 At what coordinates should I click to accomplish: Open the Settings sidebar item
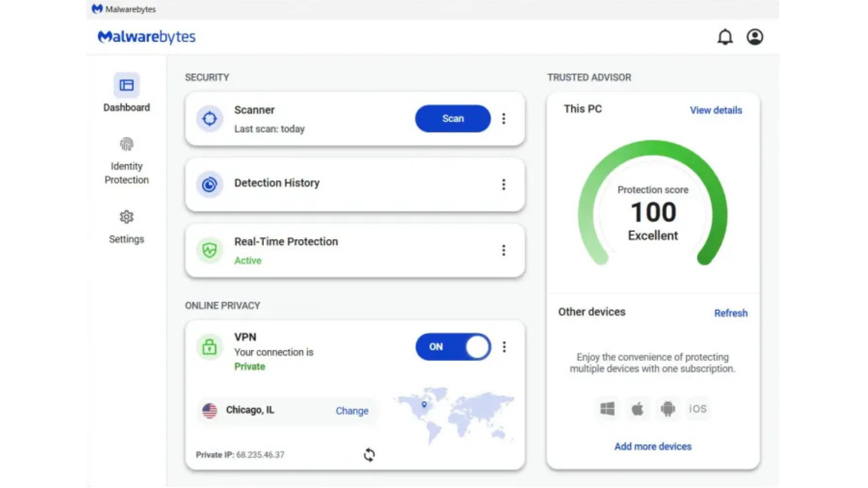click(x=127, y=227)
